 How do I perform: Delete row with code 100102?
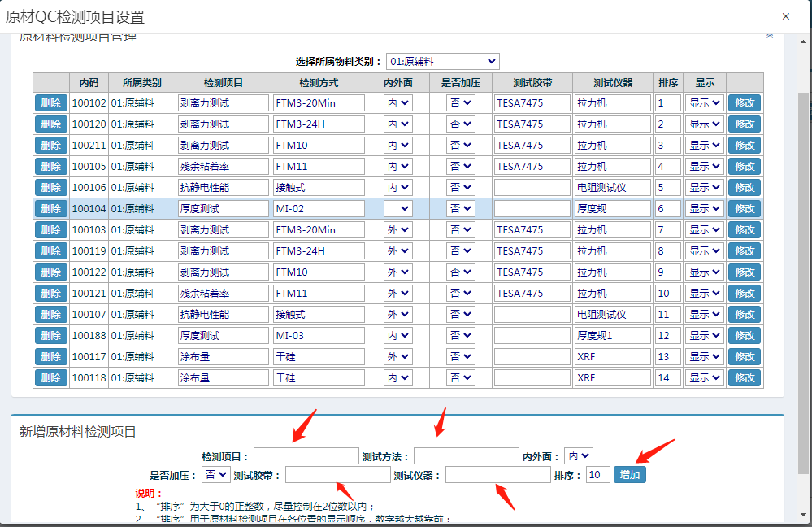pos(50,103)
